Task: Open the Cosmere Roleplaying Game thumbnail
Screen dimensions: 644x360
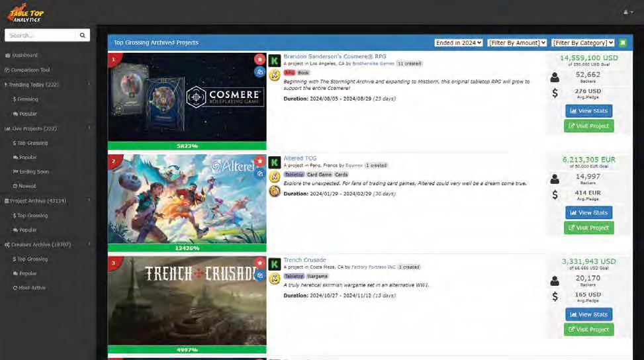Action: point(187,97)
